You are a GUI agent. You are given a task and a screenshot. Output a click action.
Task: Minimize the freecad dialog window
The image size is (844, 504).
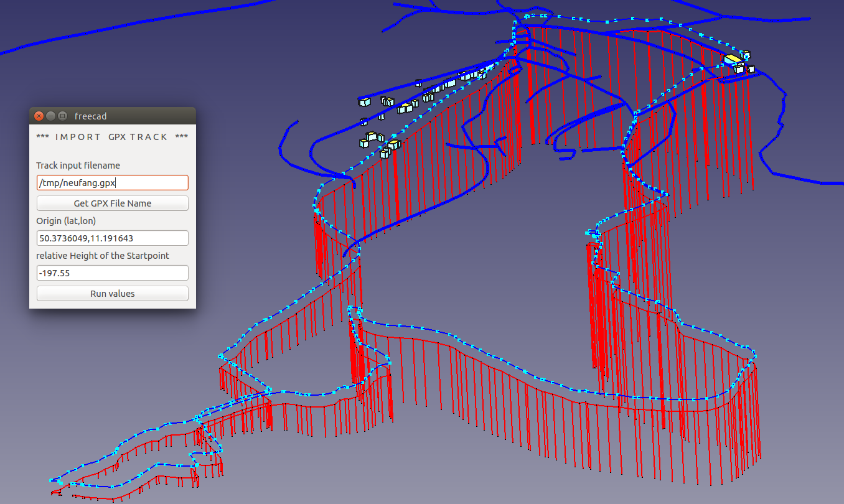click(51, 116)
